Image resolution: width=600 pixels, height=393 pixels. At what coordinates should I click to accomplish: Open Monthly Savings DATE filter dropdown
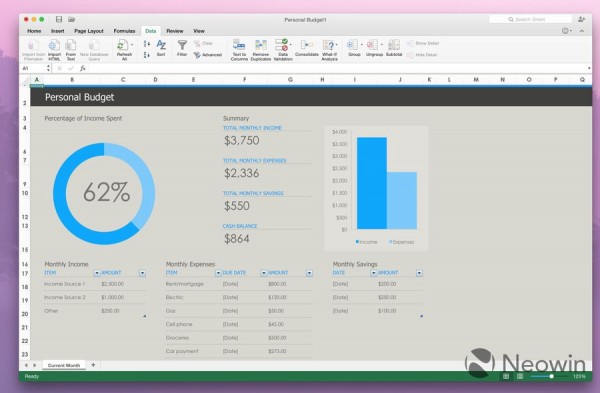tap(374, 273)
